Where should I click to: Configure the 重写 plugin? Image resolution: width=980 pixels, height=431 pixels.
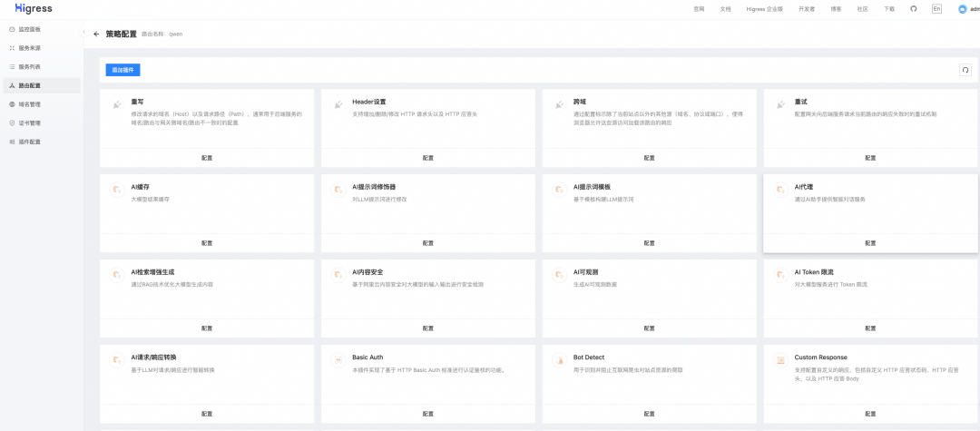pos(207,158)
